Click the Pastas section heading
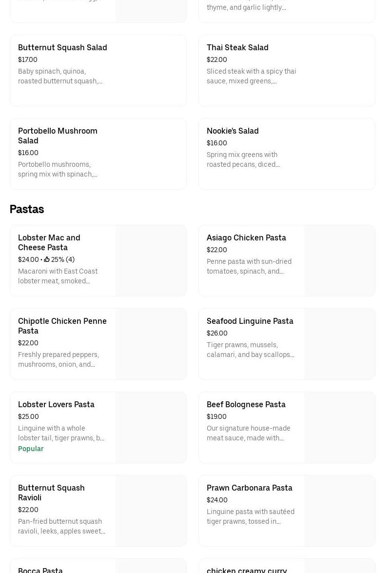392x573 pixels. 27,209
